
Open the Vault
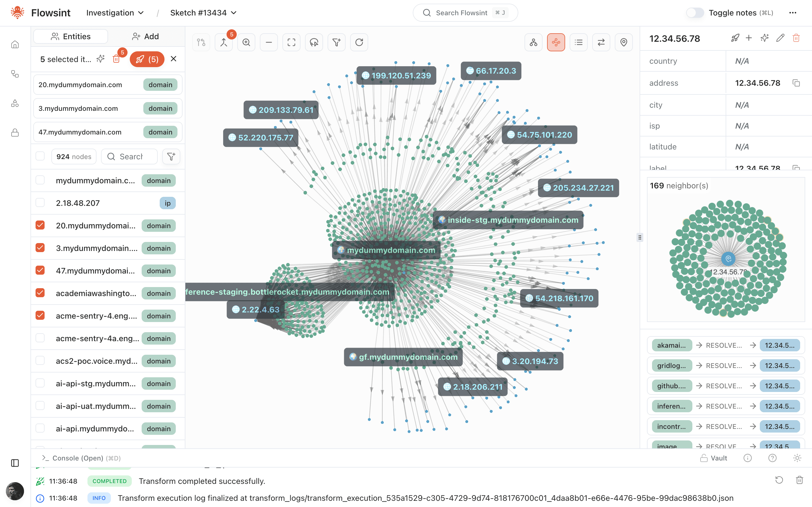(714, 458)
